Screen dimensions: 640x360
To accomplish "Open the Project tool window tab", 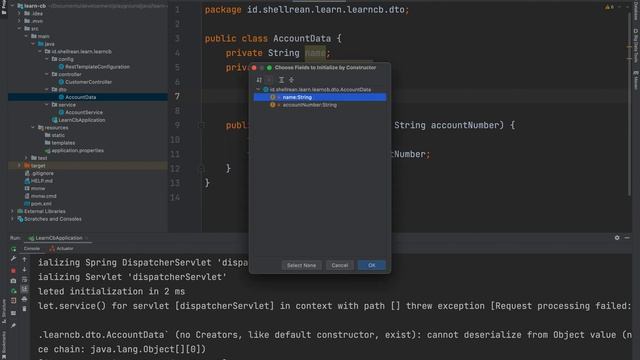I will pyautogui.click(x=4, y=8).
